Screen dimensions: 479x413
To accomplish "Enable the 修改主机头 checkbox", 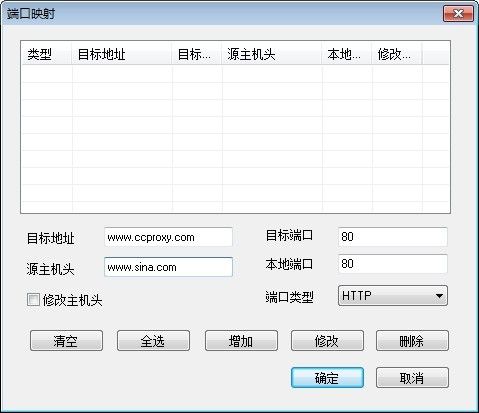I will click(33, 299).
